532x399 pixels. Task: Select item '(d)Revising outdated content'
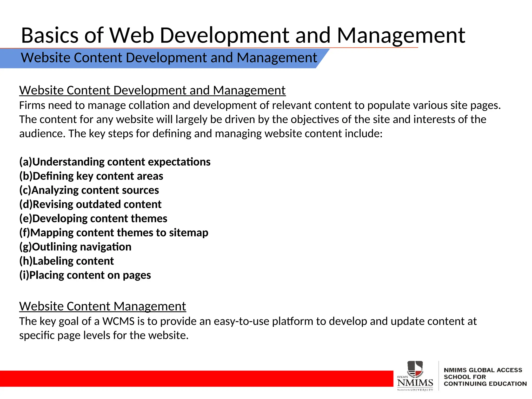[90, 204]
